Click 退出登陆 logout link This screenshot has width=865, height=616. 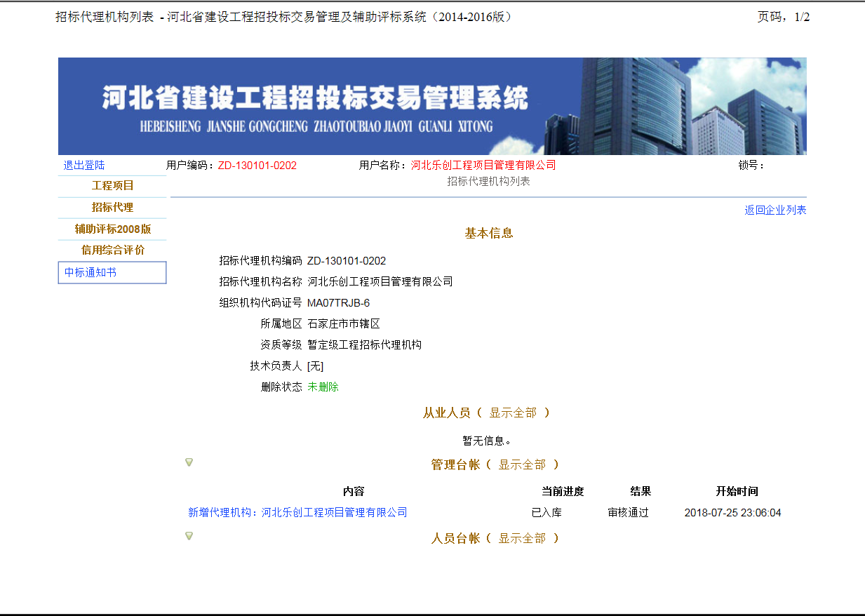(x=84, y=166)
